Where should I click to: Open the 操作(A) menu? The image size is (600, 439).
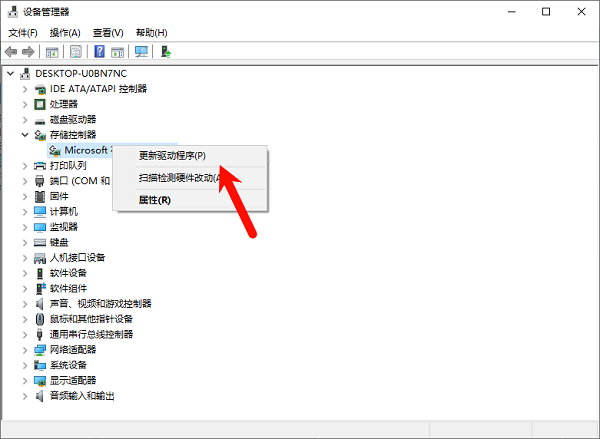[65, 33]
